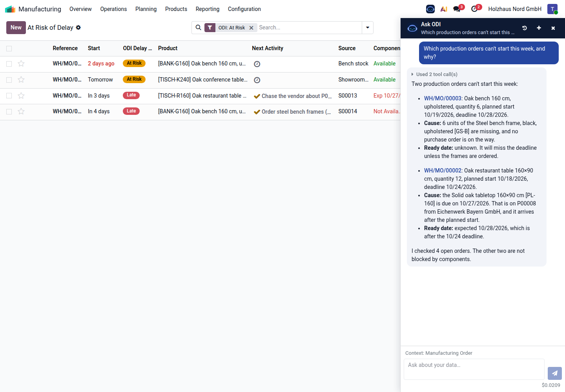Select all rows with the header checkbox
This screenshot has height=392, width=565.
[x=9, y=49]
